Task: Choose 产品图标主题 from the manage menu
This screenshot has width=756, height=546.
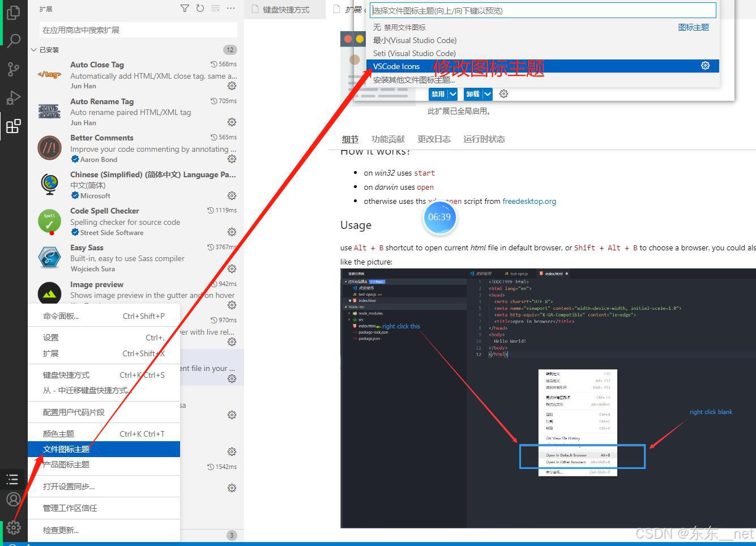Action: (x=104, y=464)
